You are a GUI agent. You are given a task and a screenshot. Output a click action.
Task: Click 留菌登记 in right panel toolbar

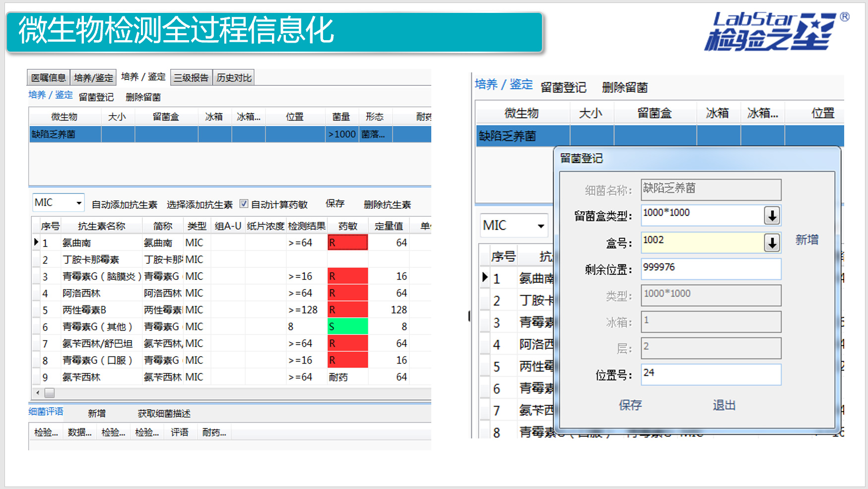point(563,88)
